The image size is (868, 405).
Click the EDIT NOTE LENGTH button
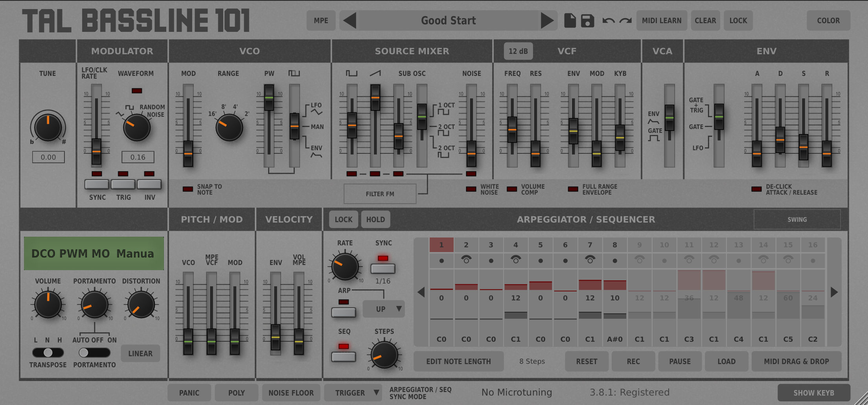tap(458, 361)
